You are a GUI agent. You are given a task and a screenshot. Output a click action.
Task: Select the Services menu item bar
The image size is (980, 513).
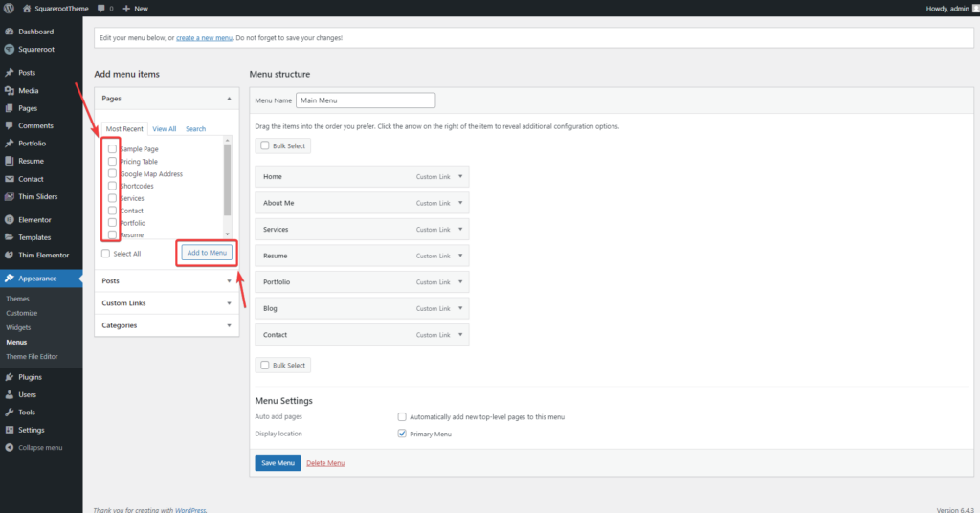click(x=362, y=230)
